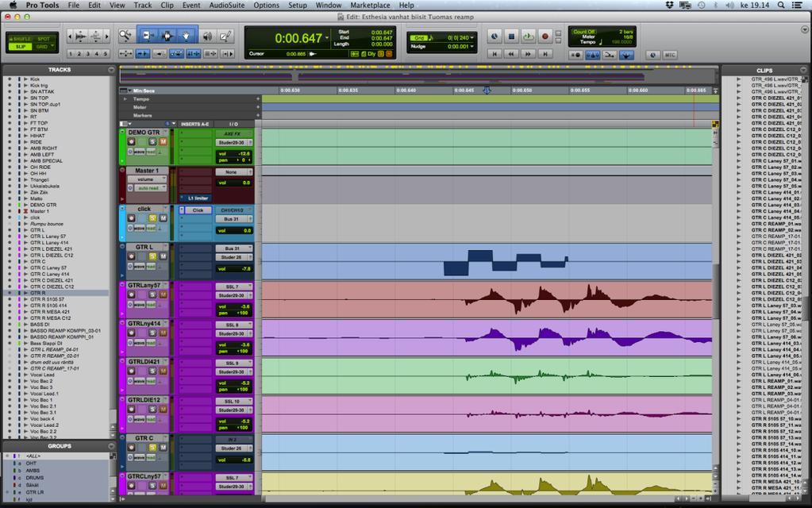Open the AudioSuite menu
The width and height of the screenshot is (812, 508).
[227, 6]
